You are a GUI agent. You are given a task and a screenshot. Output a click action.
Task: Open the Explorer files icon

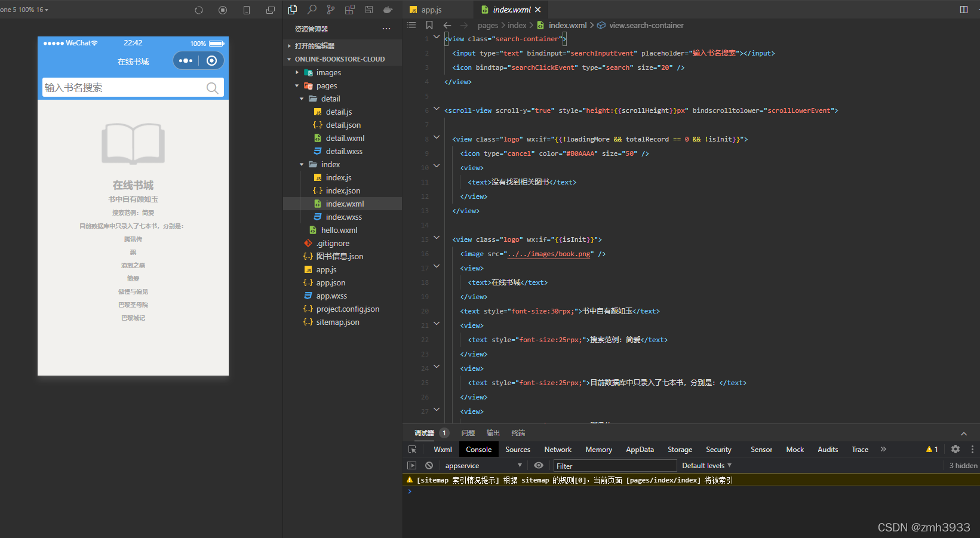293,10
